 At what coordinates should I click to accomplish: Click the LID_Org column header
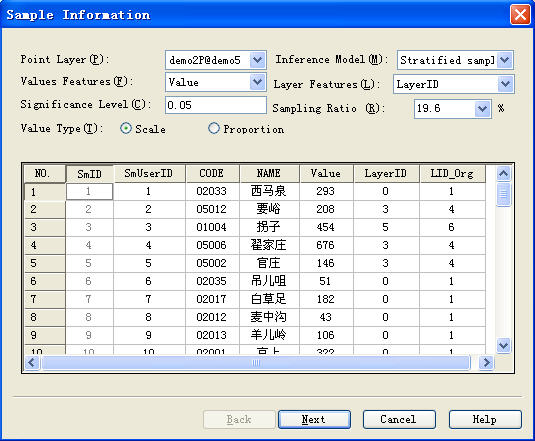(x=452, y=174)
